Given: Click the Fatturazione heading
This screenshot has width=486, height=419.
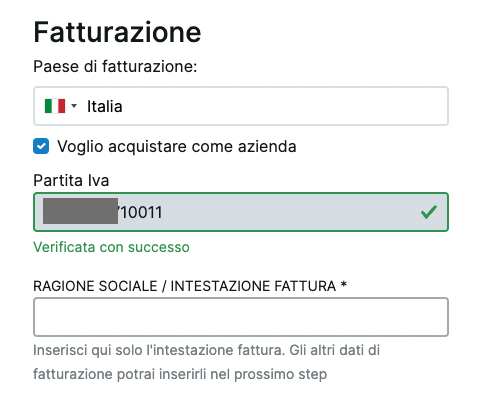Looking at the screenshot, I should pyautogui.click(x=117, y=32).
